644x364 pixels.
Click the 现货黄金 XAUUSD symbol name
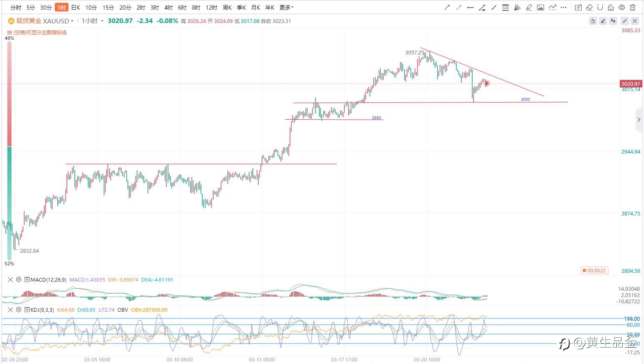42,21
